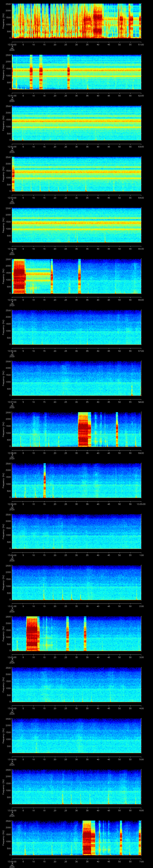The height and width of the screenshot is (868, 153).
Task: Click the 13:04:00 time axis label
Action: [12, 759]
